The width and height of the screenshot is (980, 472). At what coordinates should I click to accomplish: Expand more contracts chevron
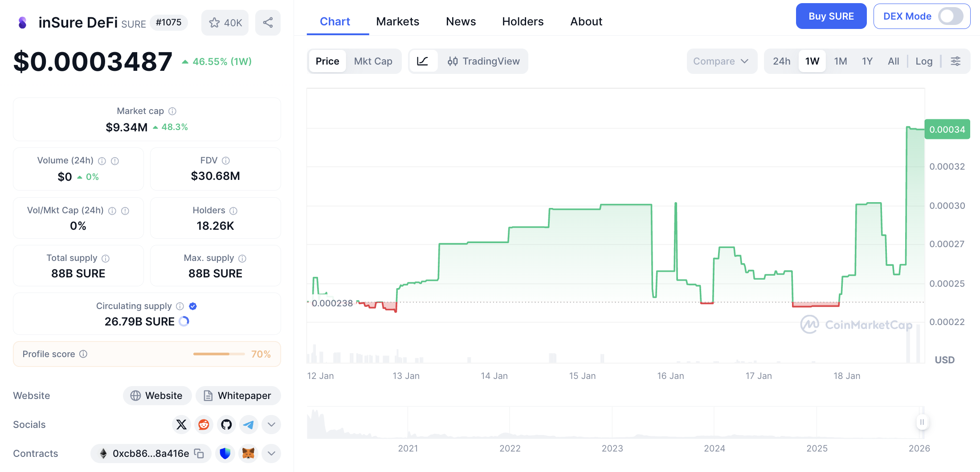[271, 453]
